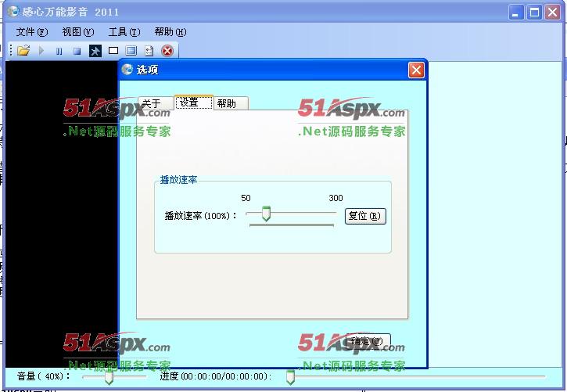Click the 音量(40%) label
Screen dimensions: 567x392
coord(43,376)
